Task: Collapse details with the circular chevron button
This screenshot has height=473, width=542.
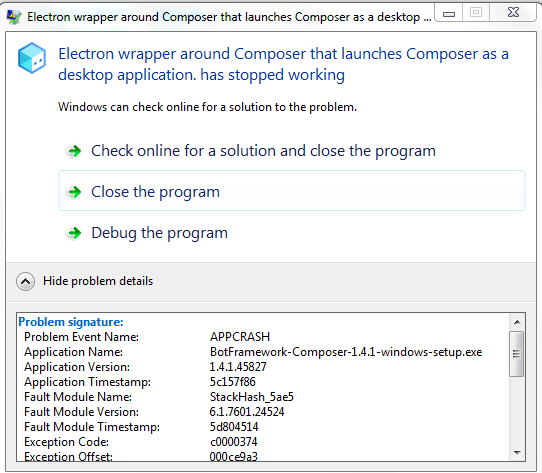Action: [x=25, y=281]
